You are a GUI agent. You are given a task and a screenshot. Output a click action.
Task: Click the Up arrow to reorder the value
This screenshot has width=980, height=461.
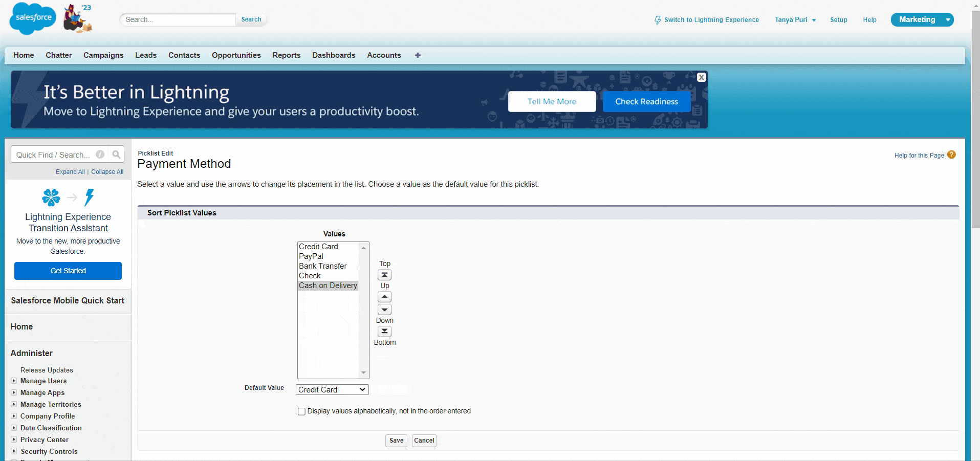(384, 297)
